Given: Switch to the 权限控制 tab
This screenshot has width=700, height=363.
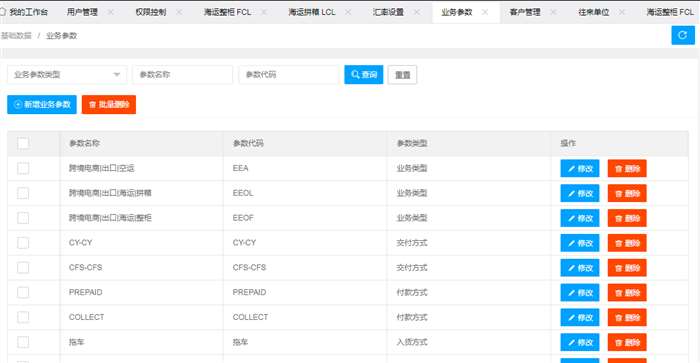Looking at the screenshot, I should 151,12.
